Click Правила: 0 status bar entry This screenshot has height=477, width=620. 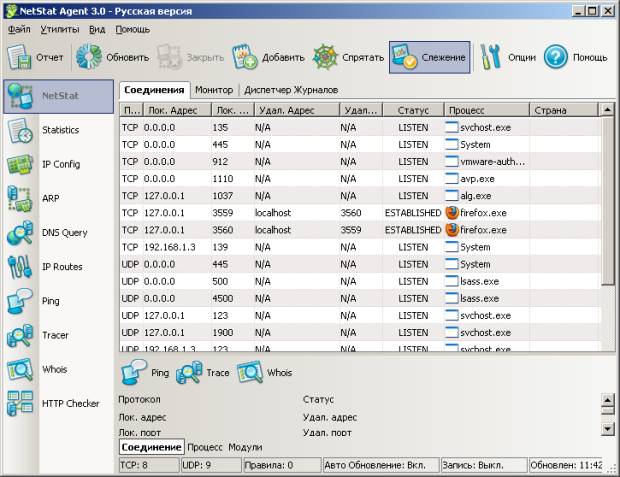click(282, 465)
